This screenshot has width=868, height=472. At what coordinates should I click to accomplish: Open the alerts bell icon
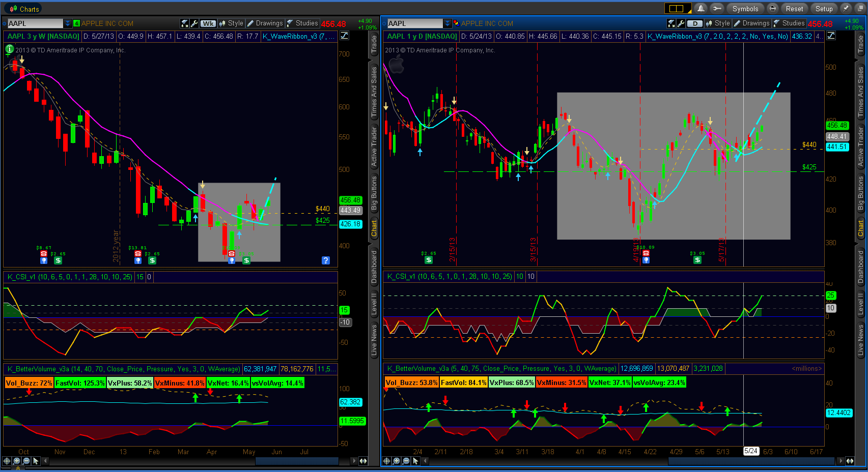pyautogui.click(x=701, y=9)
